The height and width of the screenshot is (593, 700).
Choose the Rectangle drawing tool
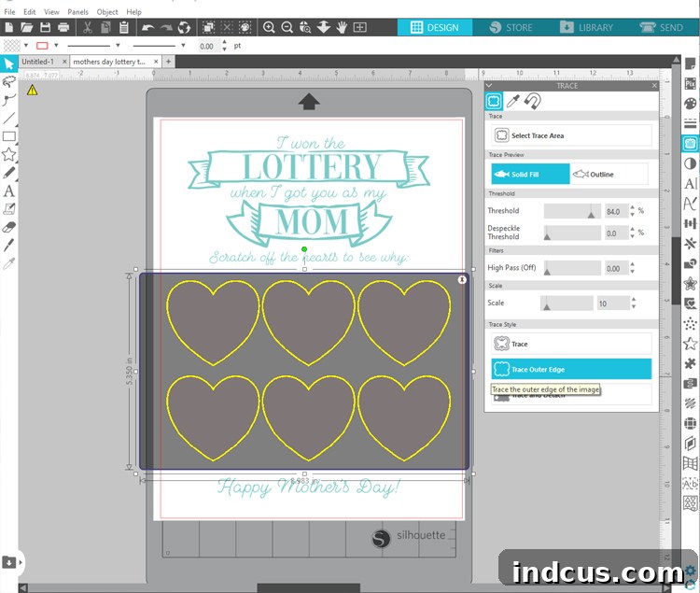(x=9, y=136)
